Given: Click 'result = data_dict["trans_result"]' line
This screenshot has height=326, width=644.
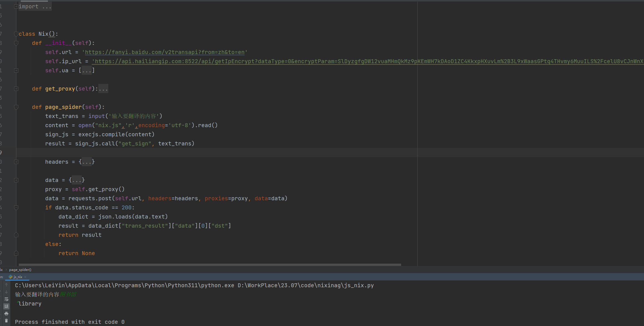Looking at the screenshot, I should pos(145,226).
